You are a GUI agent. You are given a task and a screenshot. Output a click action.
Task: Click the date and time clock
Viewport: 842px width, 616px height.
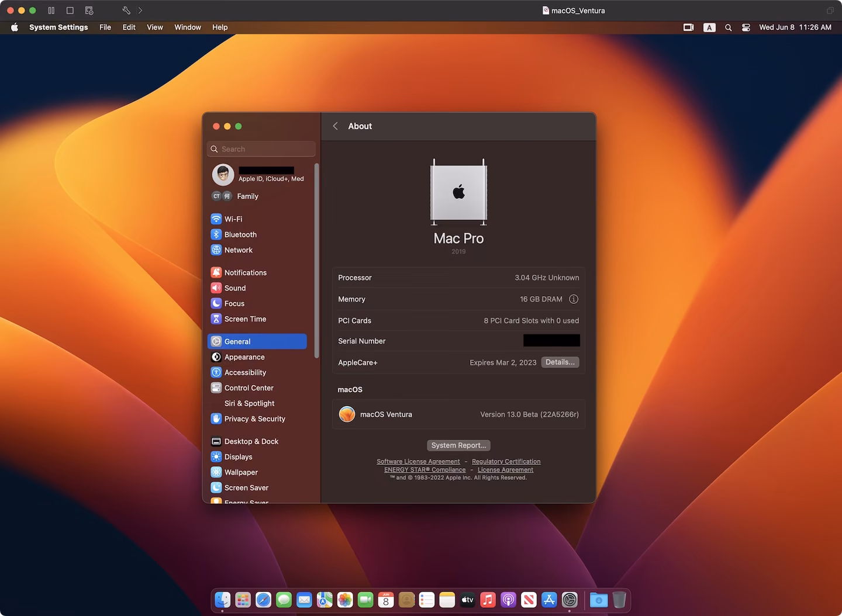tap(795, 27)
